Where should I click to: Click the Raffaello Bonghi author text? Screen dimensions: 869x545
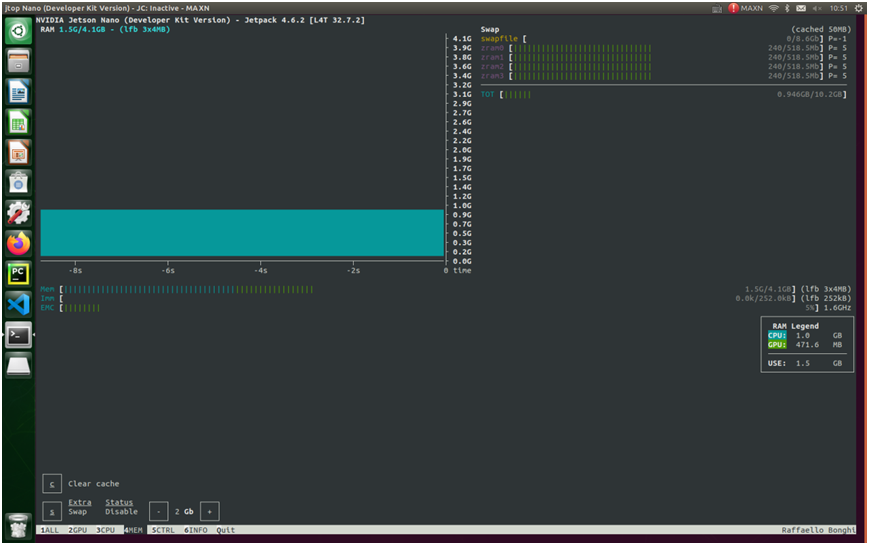click(819, 530)
